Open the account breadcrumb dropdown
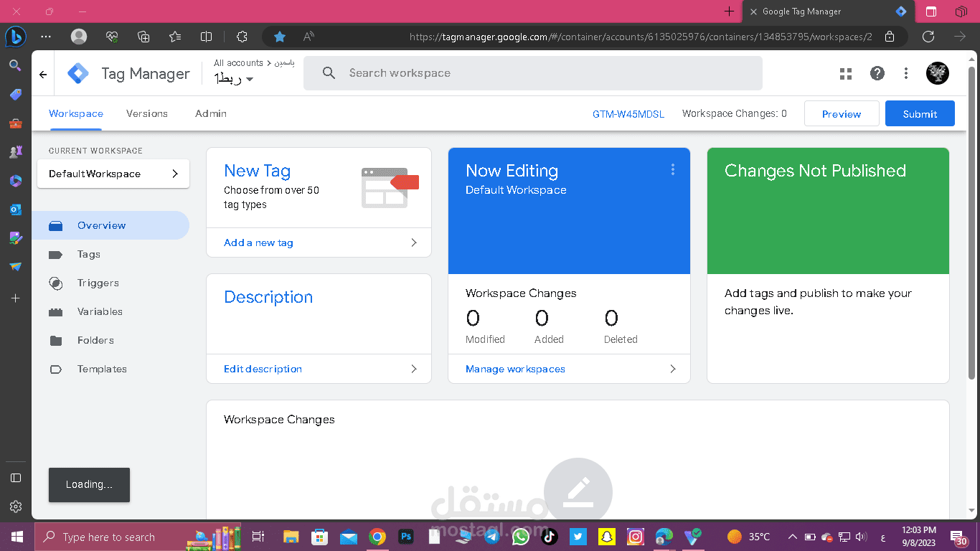 (250, 79)
